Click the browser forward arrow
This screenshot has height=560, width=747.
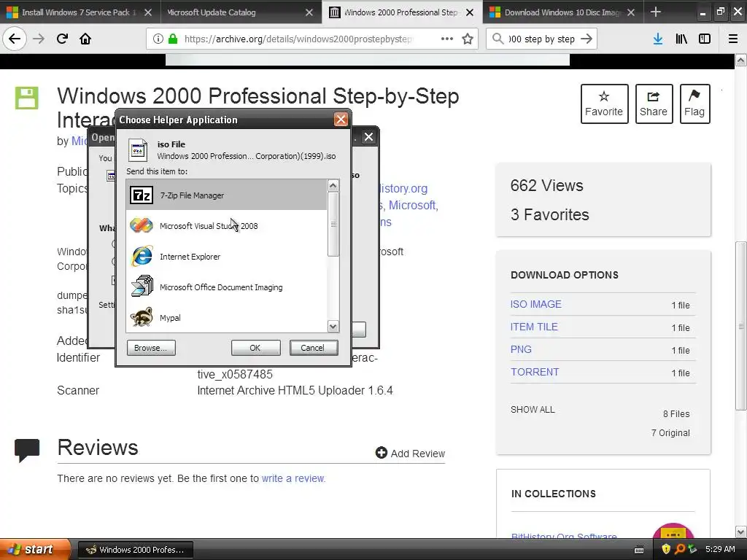click(39, 39)
